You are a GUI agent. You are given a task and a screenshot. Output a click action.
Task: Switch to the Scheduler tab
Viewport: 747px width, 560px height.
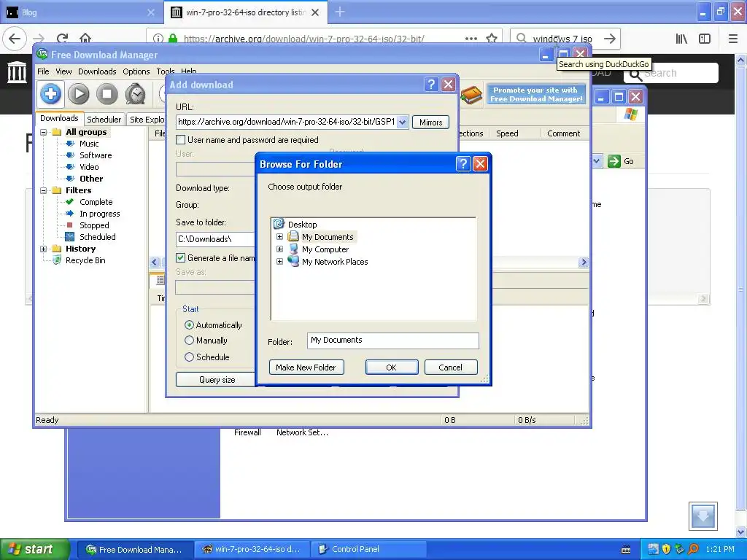[104, 119]
